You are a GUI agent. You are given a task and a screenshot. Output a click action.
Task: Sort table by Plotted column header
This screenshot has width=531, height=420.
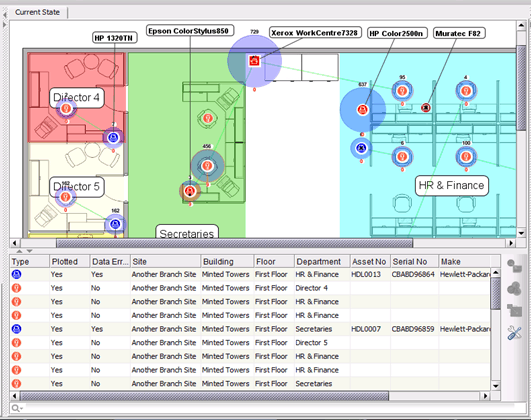pyautogui.click(x=69, y=261)
